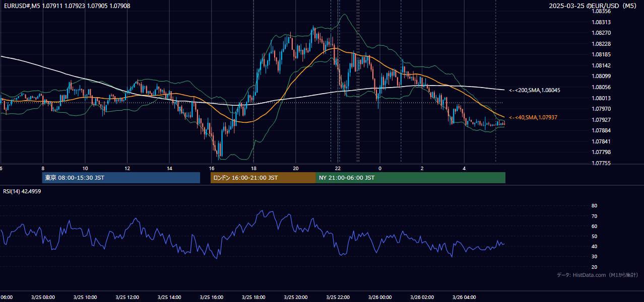Screen dimensions: 644x302
Task: Click price level 1.07884 on the price axis
Action: pyautogui.click(x=602, y=130)
